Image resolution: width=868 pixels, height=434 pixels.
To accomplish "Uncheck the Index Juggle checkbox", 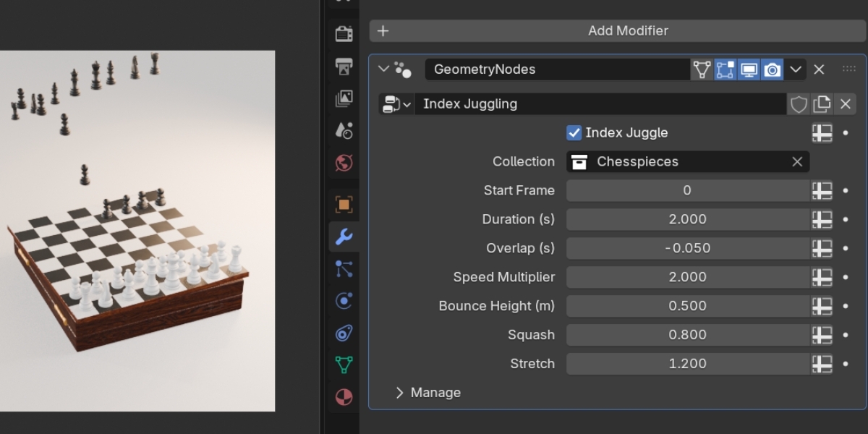I will (x=574, y=132).
